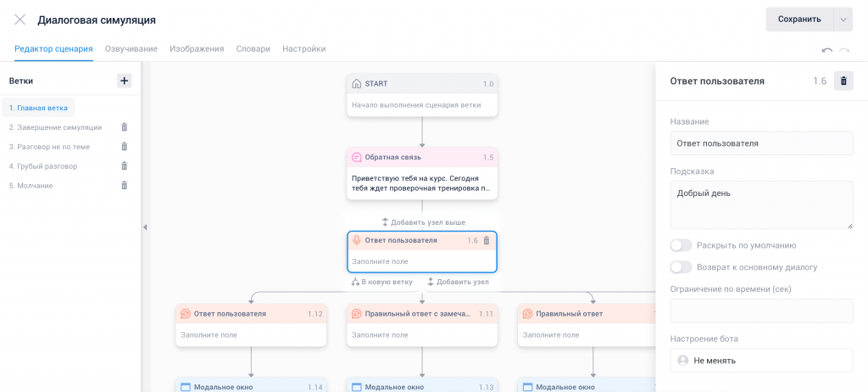Click the undo arrow icon

click(826, 51)
